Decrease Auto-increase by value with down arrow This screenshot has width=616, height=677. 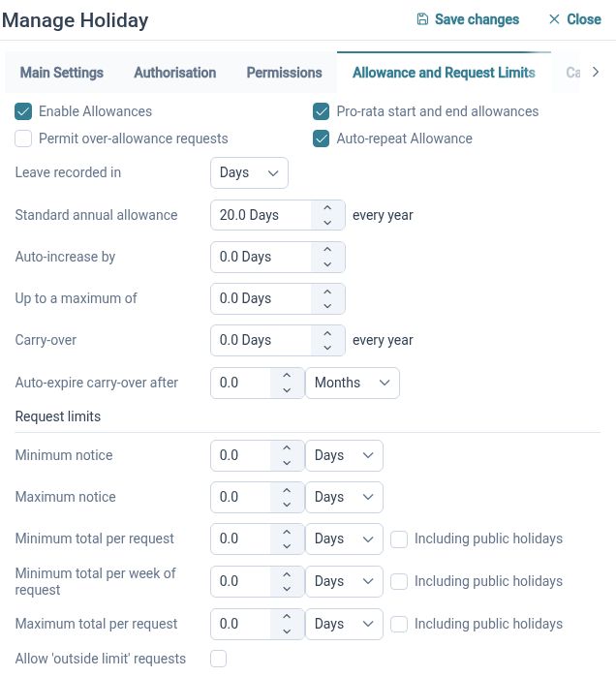coord(327,264)
